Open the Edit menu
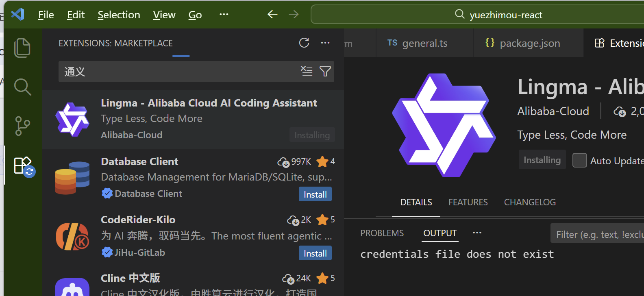 point(76,15)
